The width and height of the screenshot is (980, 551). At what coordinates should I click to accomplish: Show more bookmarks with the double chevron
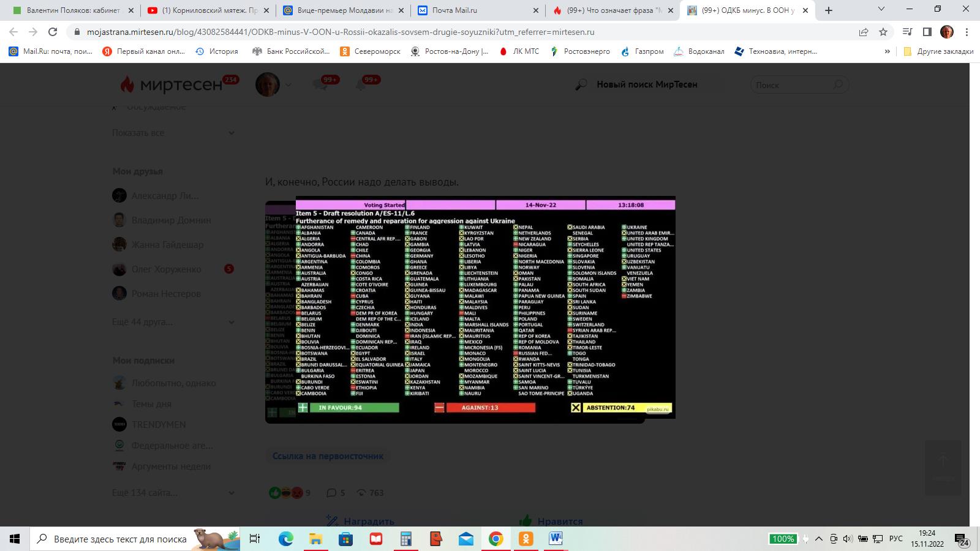[x=887, y=51]
